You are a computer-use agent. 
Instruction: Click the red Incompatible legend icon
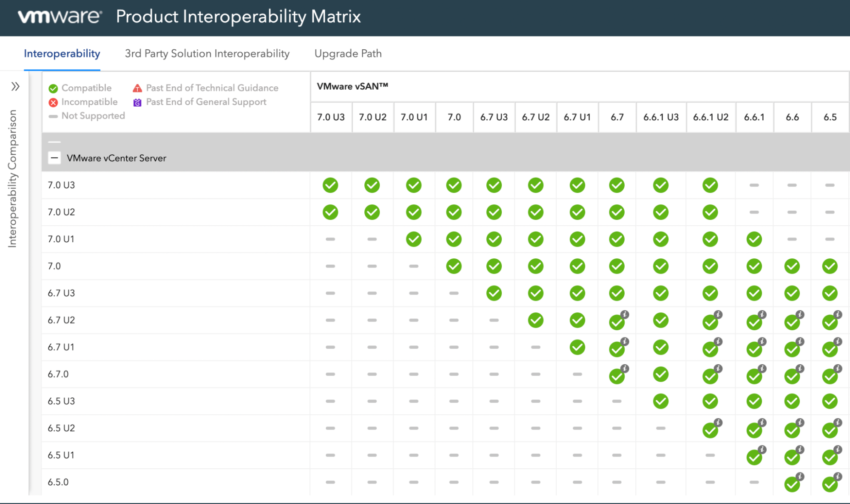[53, 102]
